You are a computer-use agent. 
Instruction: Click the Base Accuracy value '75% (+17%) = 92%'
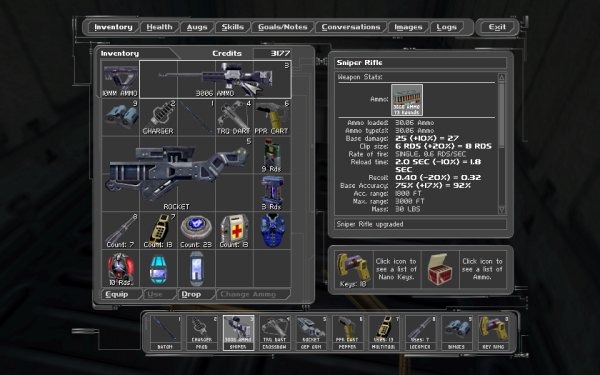click(433, 186)
